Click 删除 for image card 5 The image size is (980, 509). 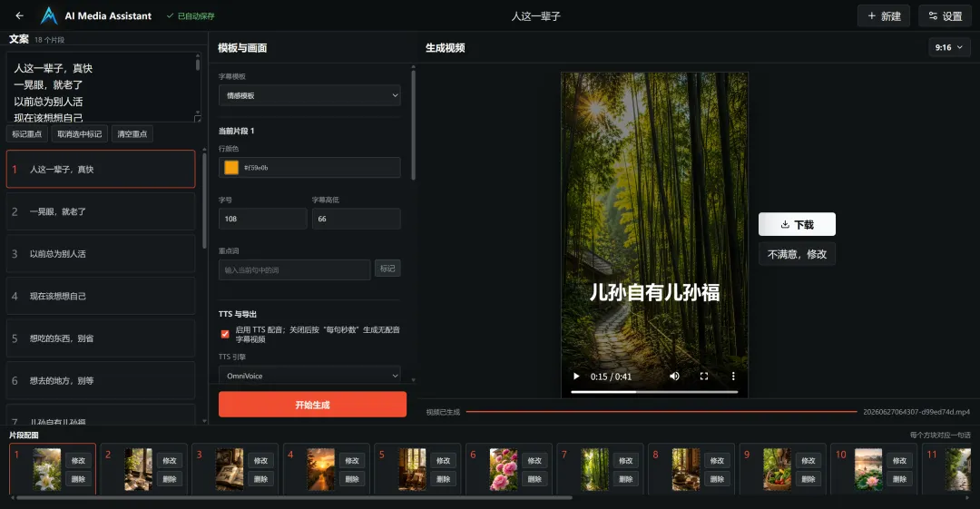tap(443, 479)
